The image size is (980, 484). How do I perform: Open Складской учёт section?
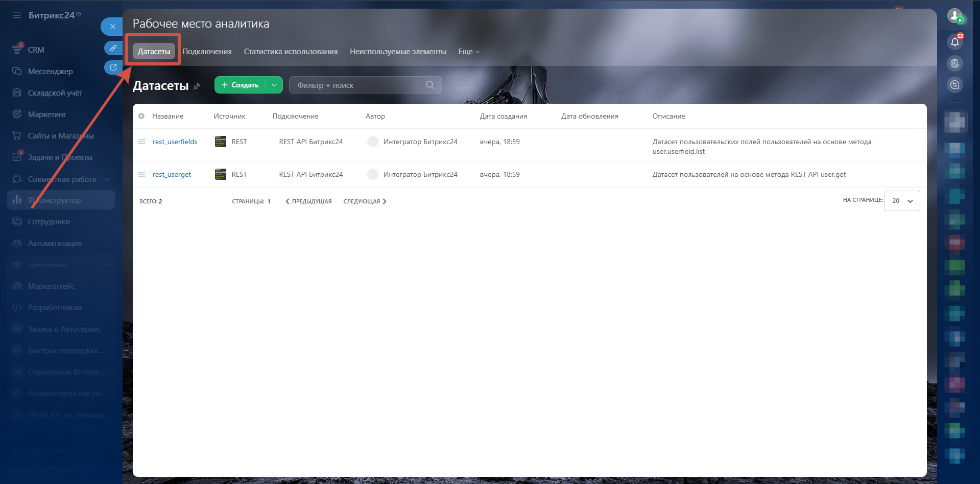click(x=55, y=93)
